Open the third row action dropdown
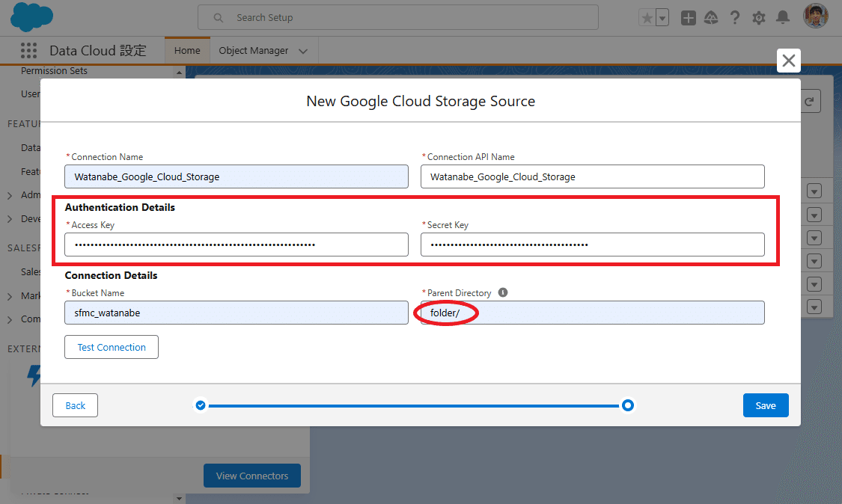Image resolution: width=842 pixels, height=504 pixels. tap(814, 238)
